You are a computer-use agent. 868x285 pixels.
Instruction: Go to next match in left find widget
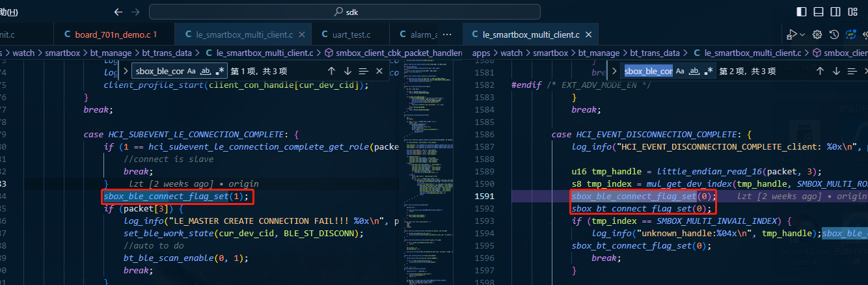coord(347,71)
